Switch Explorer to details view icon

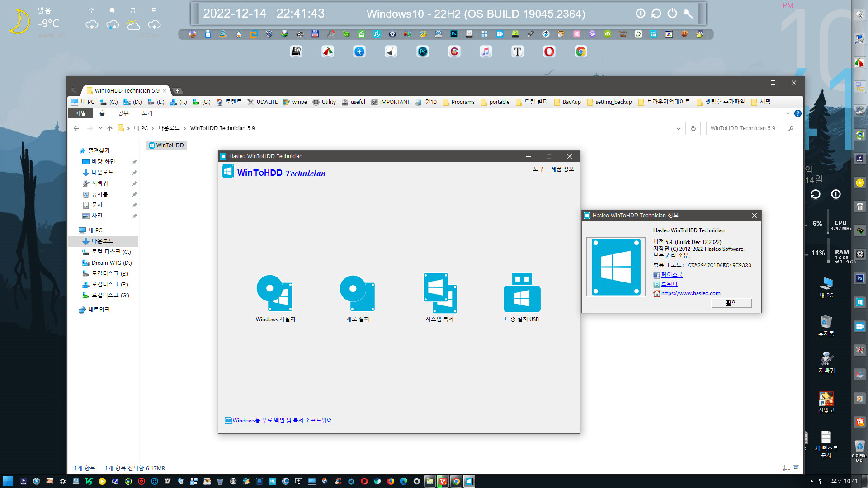click(786, 468)
